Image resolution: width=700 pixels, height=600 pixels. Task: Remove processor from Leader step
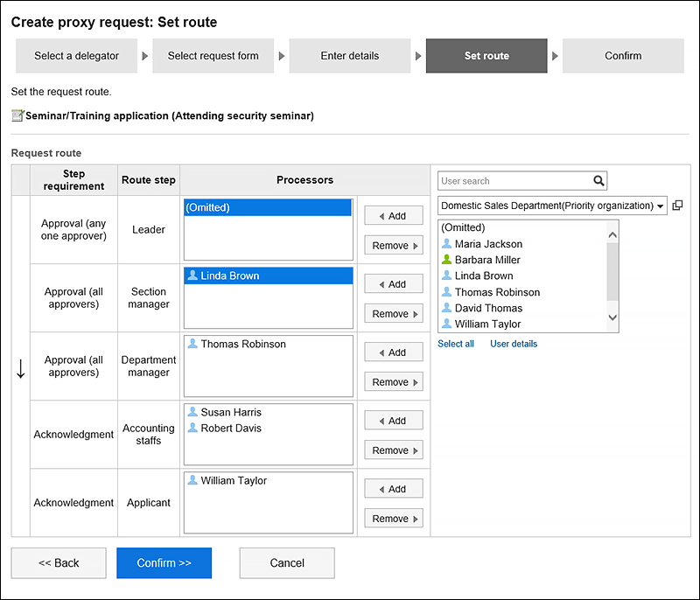click(x=393, y=246)
